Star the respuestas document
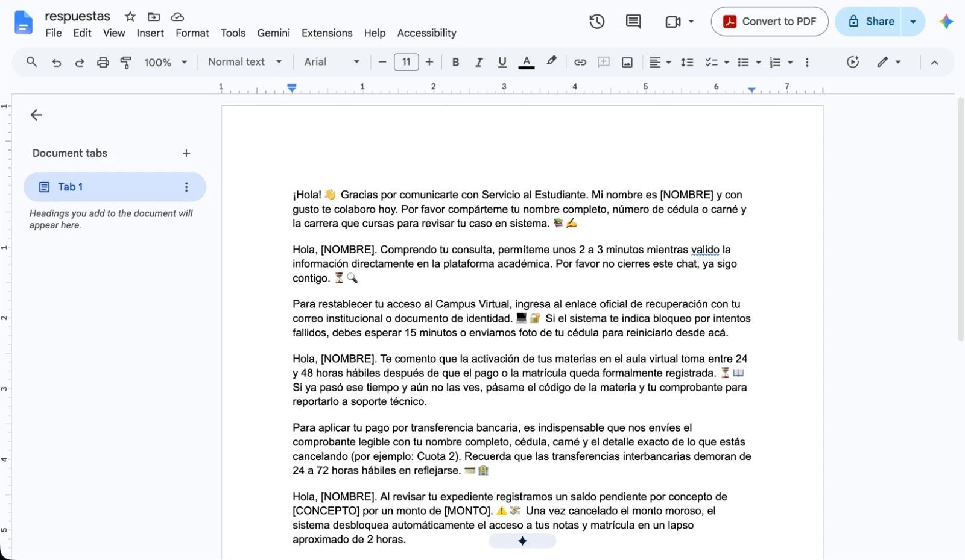 (x=130, y=16)
